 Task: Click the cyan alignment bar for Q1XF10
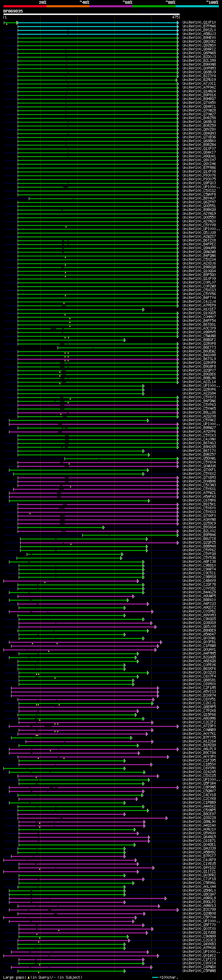pyautogui.click(x=98, y=23)
